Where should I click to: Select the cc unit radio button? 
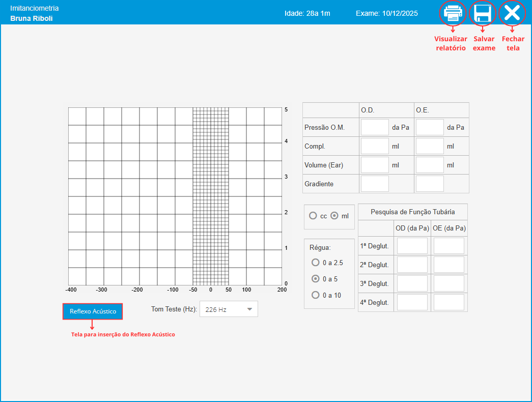point(313,216)
